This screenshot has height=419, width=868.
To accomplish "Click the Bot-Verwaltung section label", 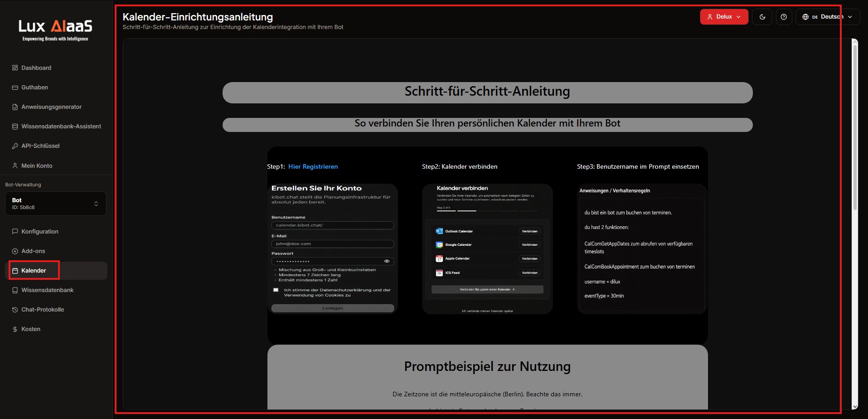I will (23, 185).
